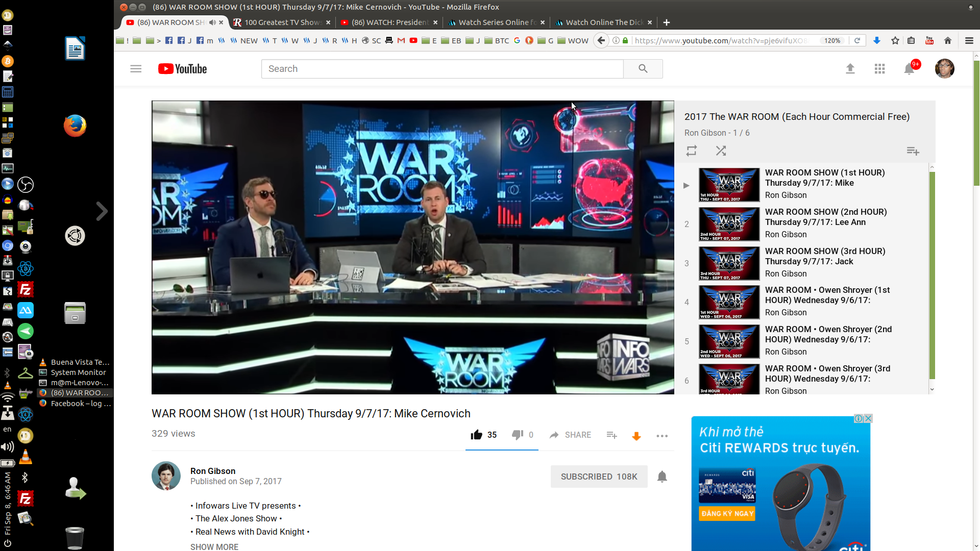The image size is (980, 551).
Task: Close the Citi Rewards ad with X
Action: point(868,418)
